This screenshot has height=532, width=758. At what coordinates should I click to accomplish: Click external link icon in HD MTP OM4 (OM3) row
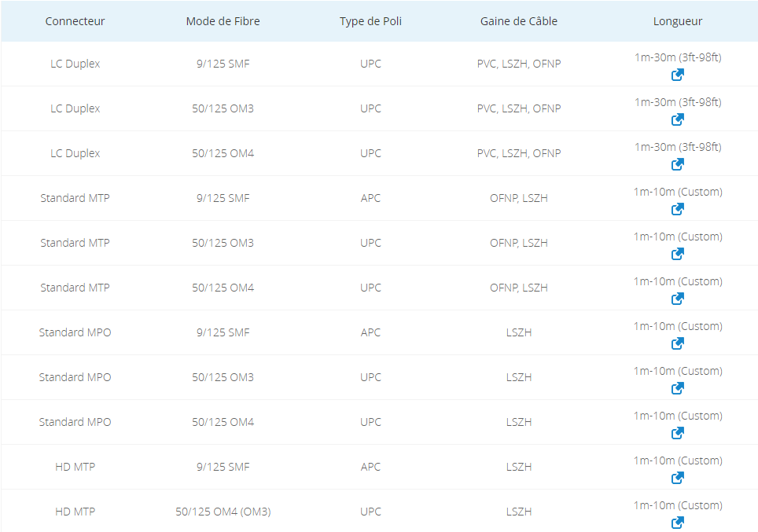[677, 523]
